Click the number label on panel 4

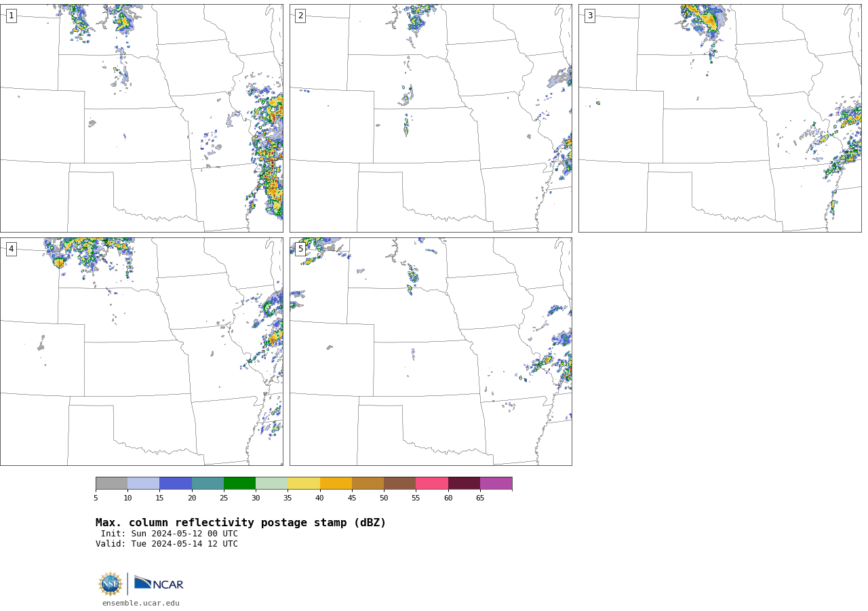click(11, 249)
